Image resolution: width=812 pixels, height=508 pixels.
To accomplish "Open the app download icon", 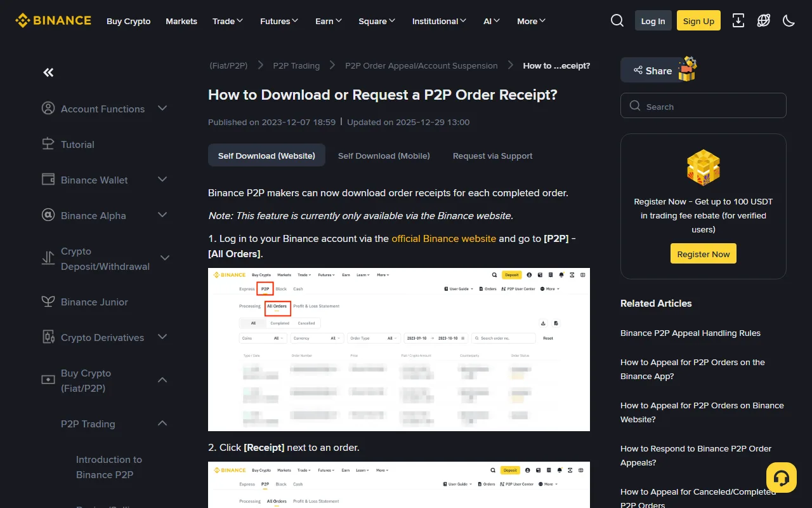I will (x=738, y=21).
